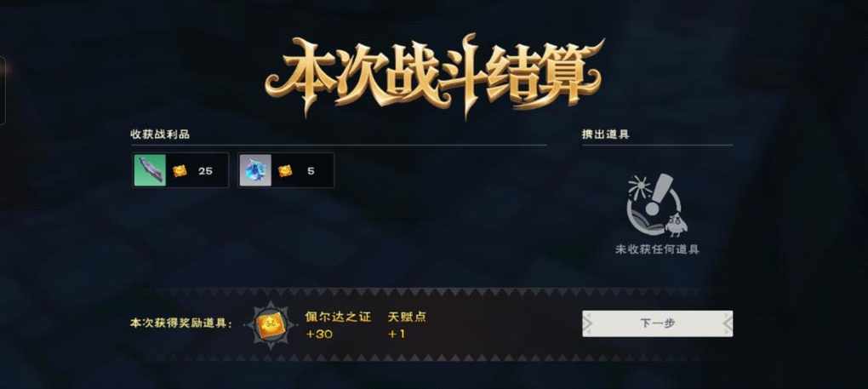Click the 本次获得奖励道具 label
Viewport: 868px width, 389px height.
(x=181, y=323)
